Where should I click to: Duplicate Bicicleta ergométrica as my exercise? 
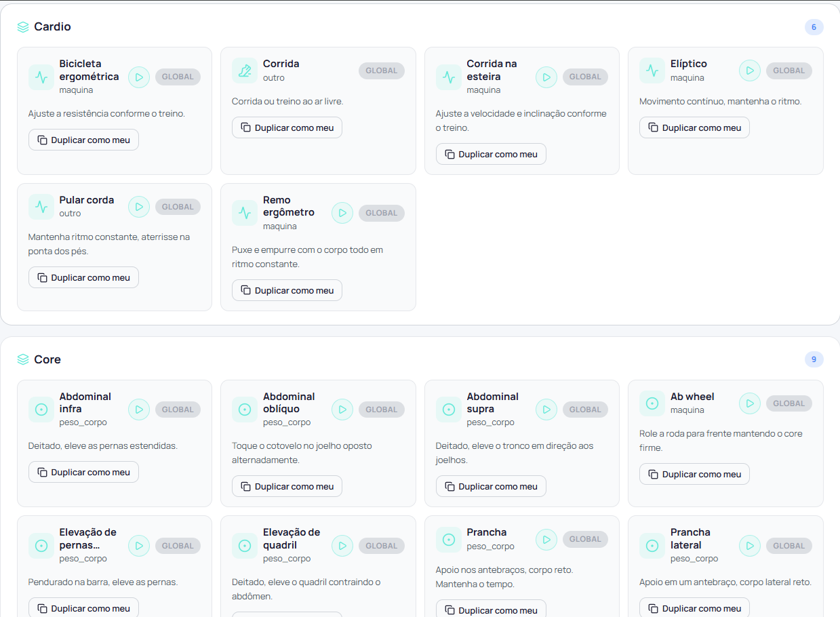tap(83, 140)
